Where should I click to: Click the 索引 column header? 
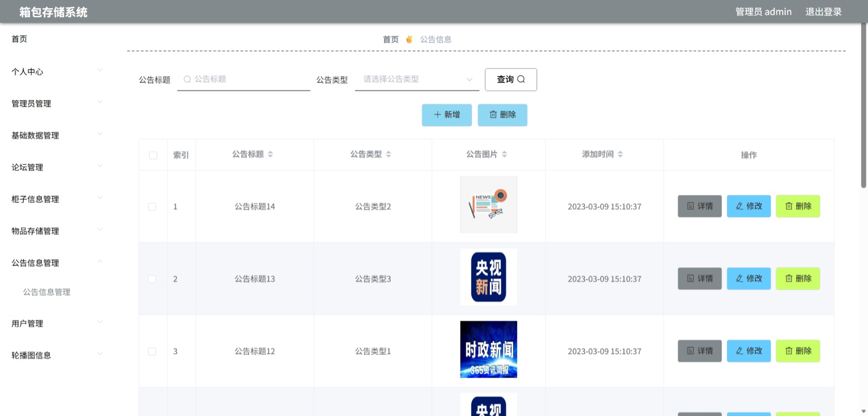181,155
